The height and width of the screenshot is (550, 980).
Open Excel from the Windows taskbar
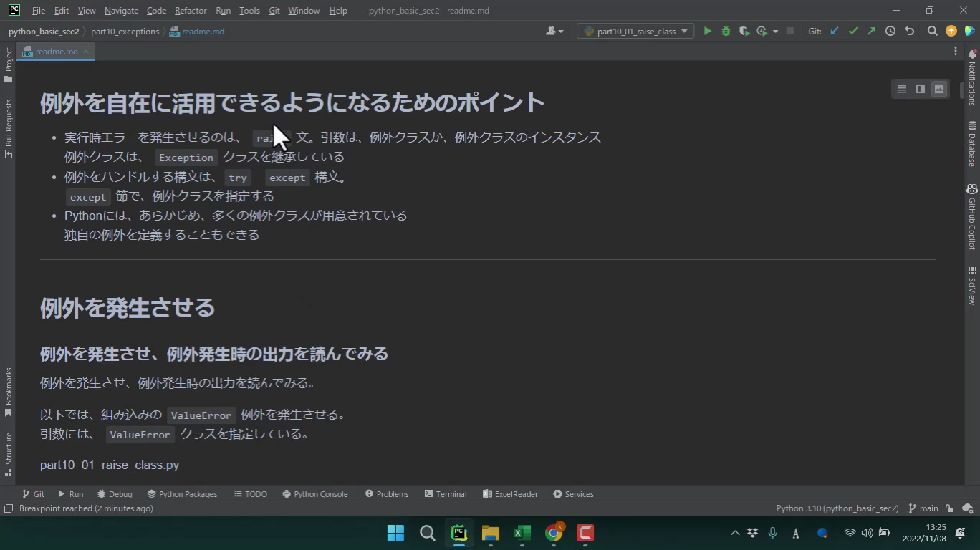522,533
